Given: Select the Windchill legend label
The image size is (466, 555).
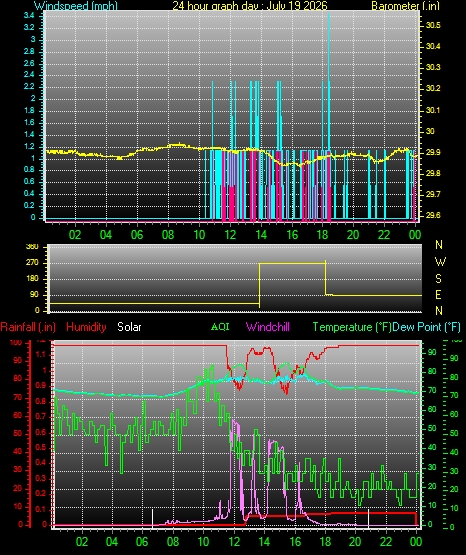Looking at the screenshot, I should click(267, 327).
